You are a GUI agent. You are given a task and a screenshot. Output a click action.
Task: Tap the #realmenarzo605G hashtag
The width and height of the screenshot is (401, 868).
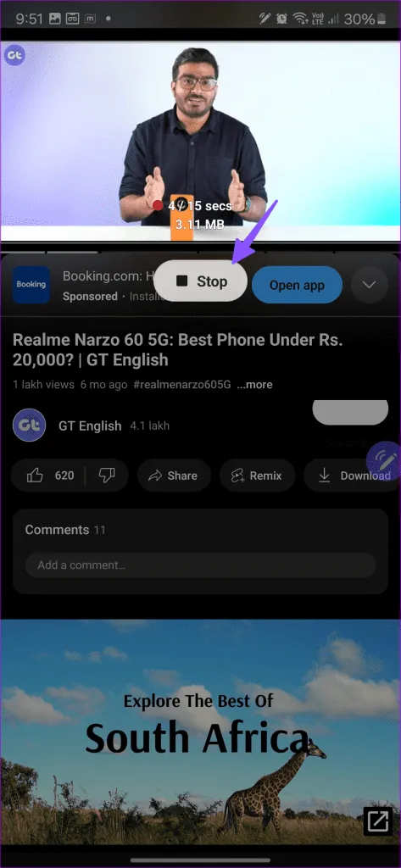[x=182, y=384]
